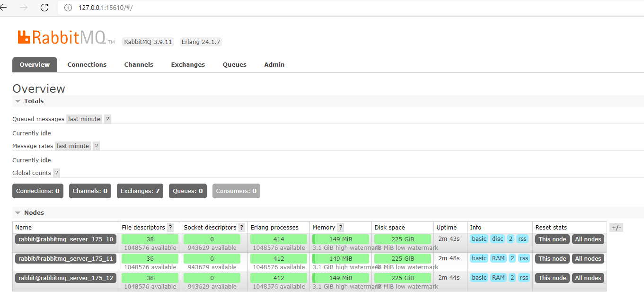The image size is (644, 300).
Task: Click the basic tag for server_175_10
Action: tap(479, 239)
